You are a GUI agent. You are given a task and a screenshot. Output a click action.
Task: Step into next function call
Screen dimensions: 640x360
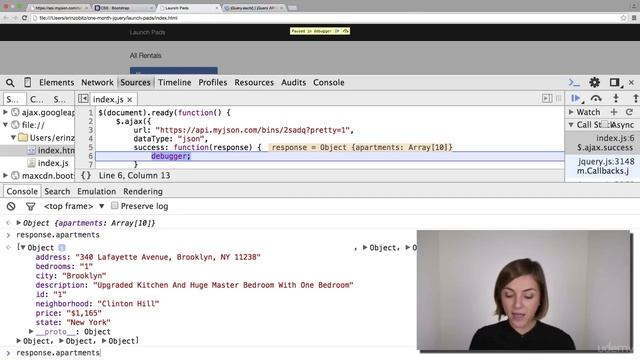click(616, 98)
